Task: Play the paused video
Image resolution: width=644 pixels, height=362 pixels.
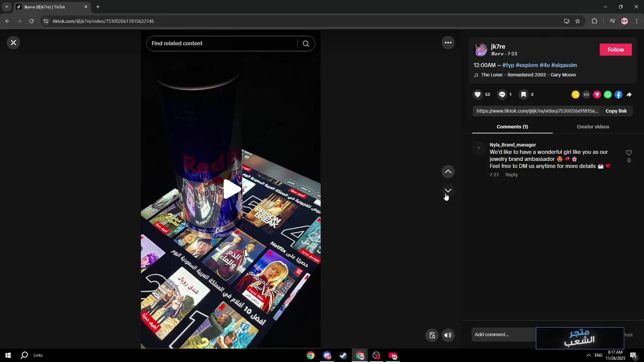Action: click(231, 189)
